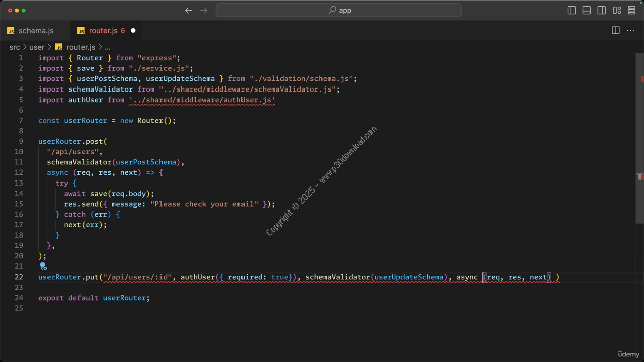Image resolution: width=644 pixels, height=362 pixels.
Task: Click the src breadcrumb
Action: point(15,47)
